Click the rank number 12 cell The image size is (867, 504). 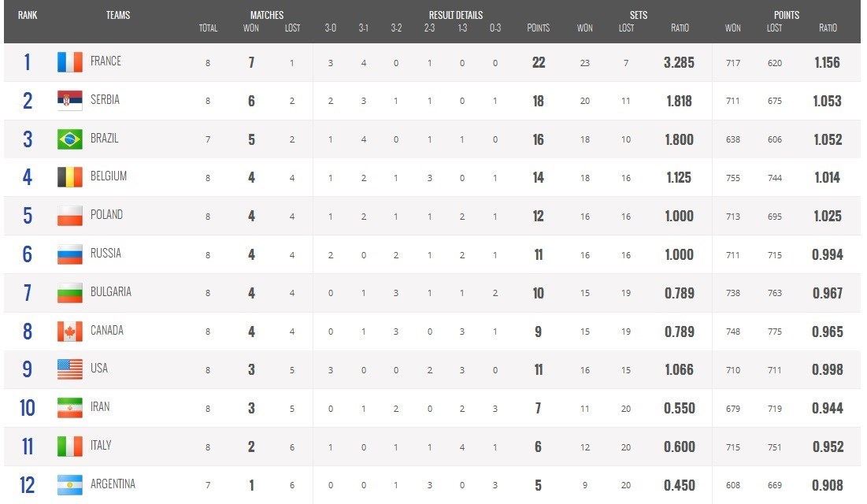pyautogui.click(x=28, y=485)
